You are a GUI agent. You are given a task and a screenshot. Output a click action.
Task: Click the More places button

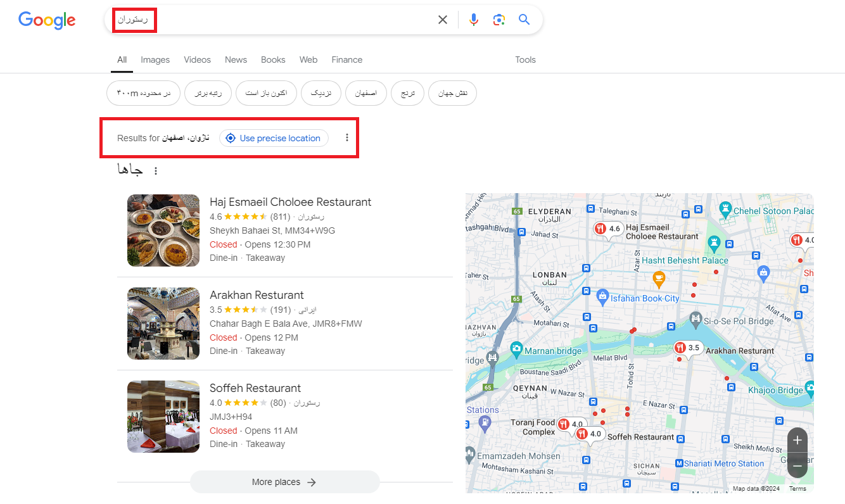click(284, 482)
